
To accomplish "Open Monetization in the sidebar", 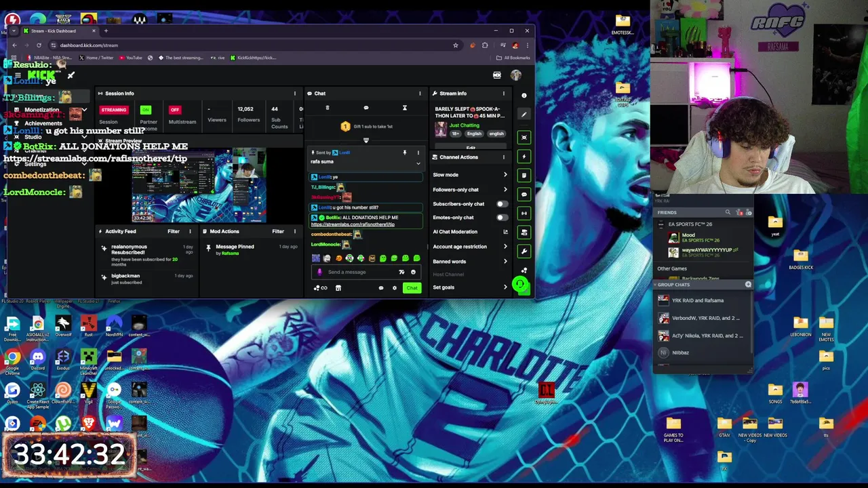I will [42, 110].
